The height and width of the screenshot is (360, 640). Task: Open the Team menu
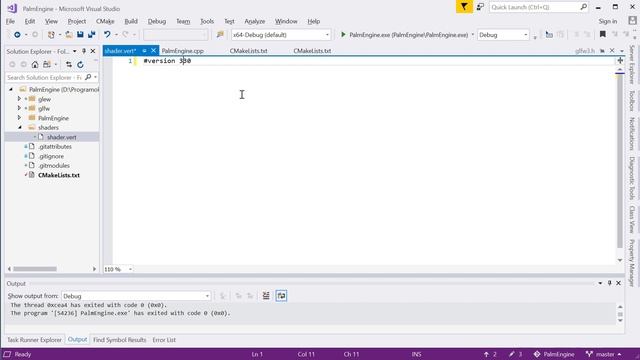[x=183, y=21]
